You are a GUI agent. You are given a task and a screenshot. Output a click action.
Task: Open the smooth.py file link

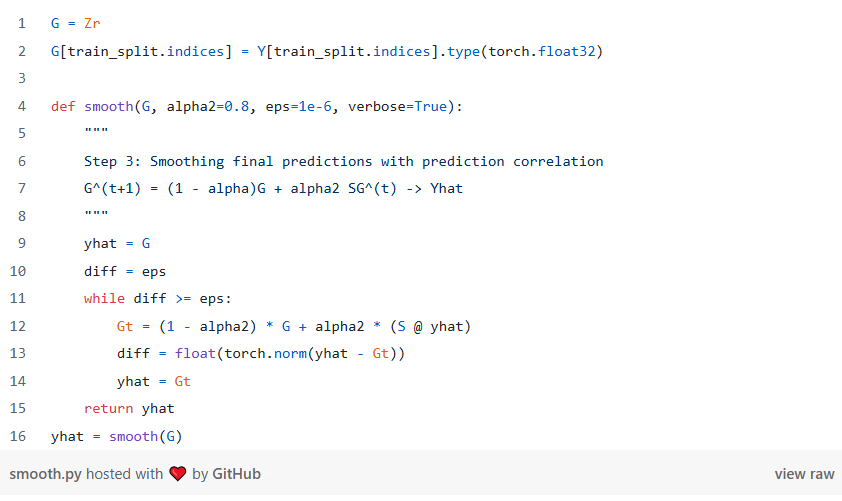click(x=45, y=474)
